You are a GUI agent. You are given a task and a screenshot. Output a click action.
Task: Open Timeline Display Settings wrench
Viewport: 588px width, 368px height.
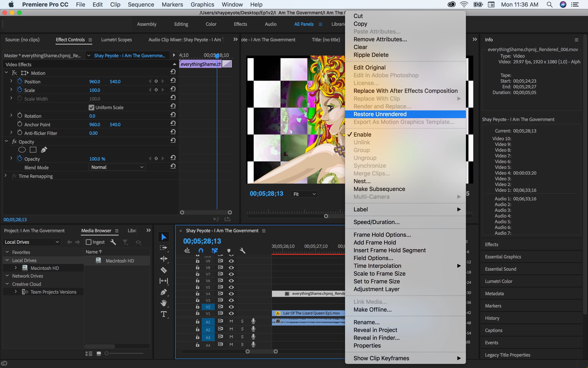click(243, 250)
